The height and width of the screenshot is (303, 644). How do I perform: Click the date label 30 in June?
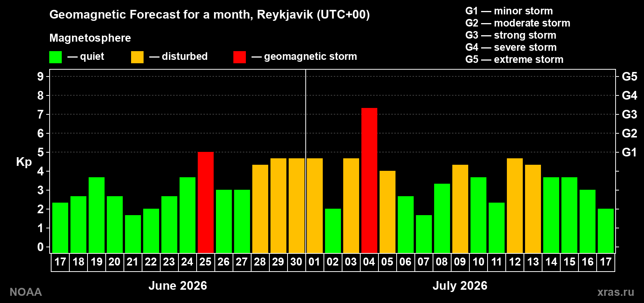(296, 262)
